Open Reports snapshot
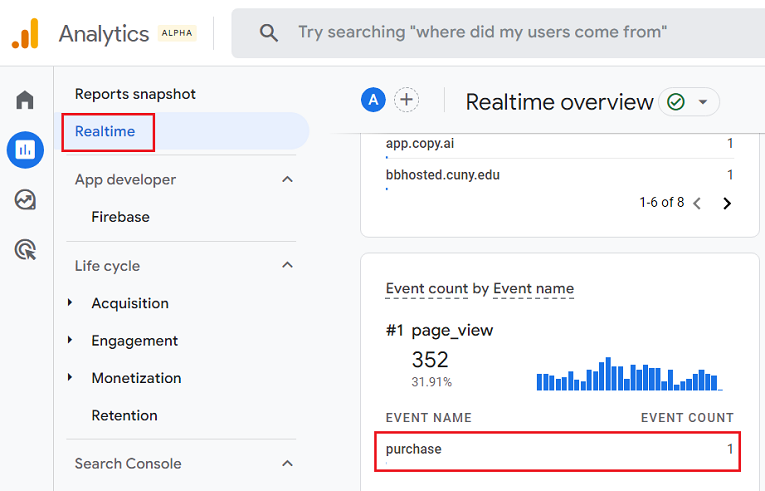 pyautogui.click(x=135, y=94)
